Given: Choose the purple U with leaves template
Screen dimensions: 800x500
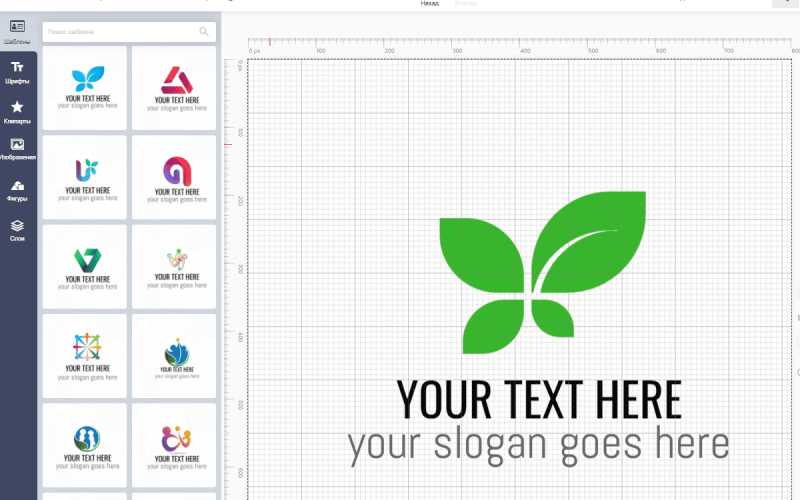Looking at the screenshot, I should [85, 177].
